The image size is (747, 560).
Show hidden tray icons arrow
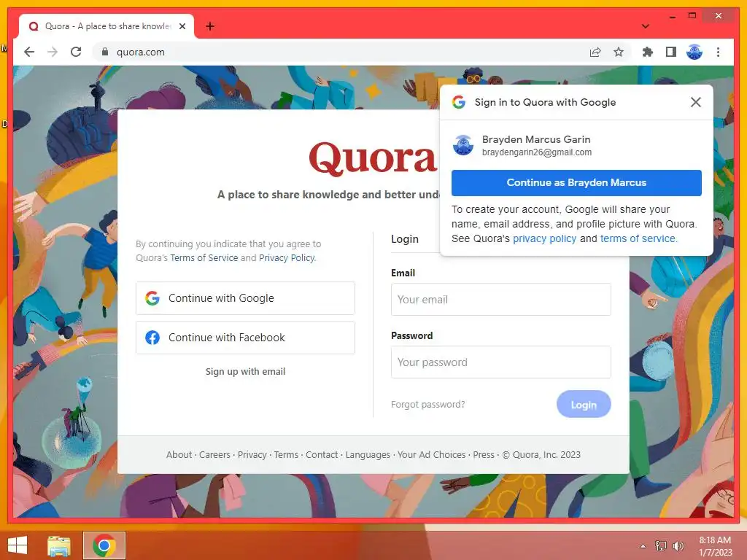pyautogui.click(x=643, y=546)
